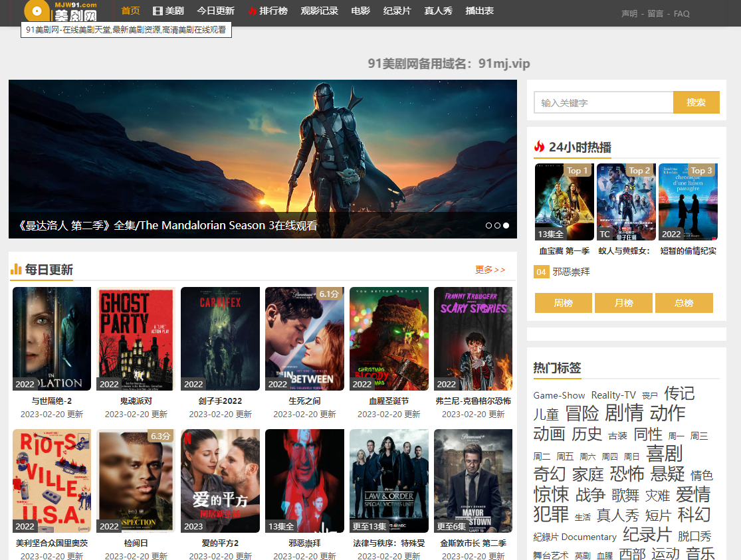This screenshot has width=741, height=560.
Task: Switch to the 周榜 tab
Action: tap(564, 303)
